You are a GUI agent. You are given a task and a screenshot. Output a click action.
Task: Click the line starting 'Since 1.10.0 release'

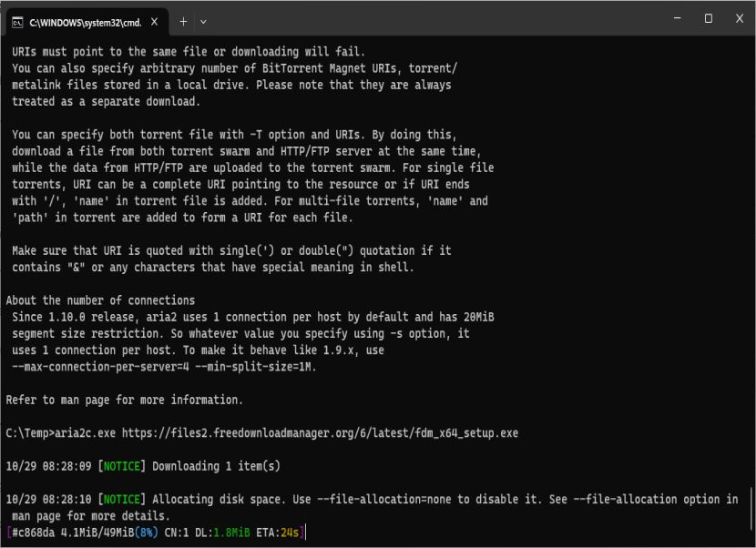pyautogui.click(x=253, y=317)
